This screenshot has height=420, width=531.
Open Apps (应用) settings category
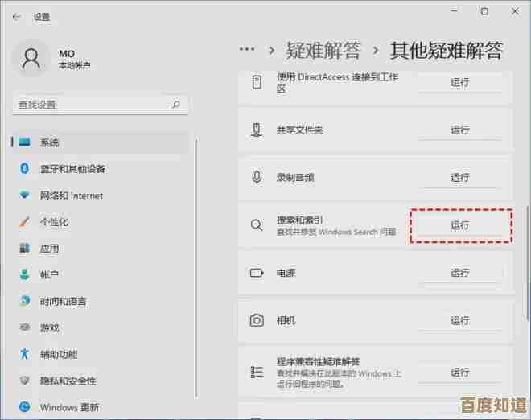(x=49, y=249)
